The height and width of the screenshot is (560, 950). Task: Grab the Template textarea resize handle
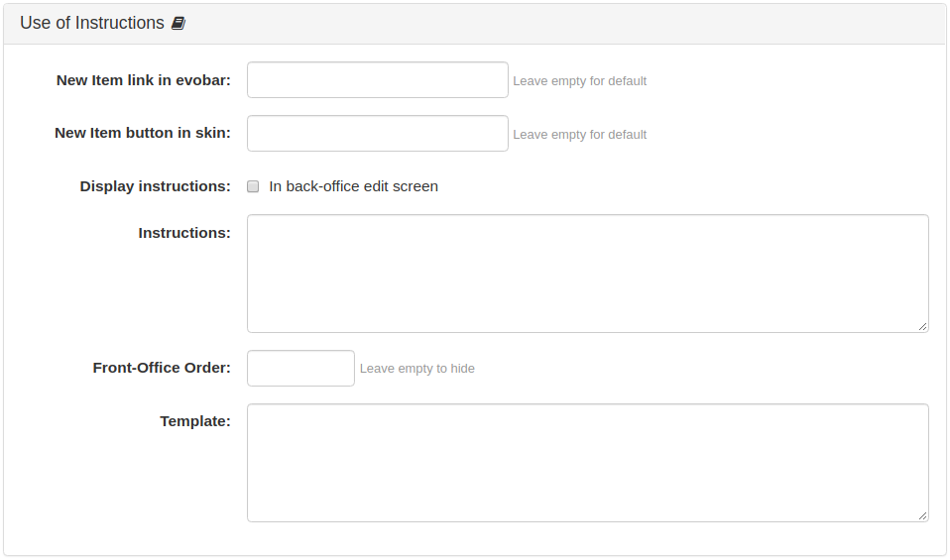coord(923,515)
